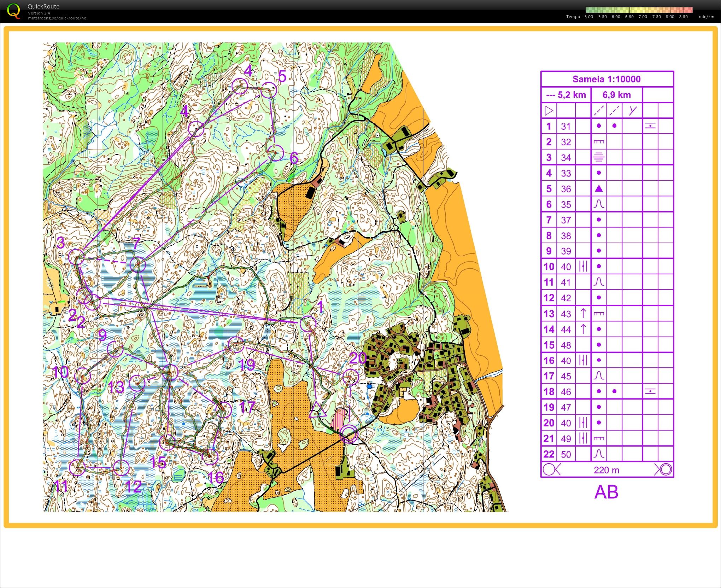721x588 pixels.
Task: Click the Sameia 1:10000 table header
Action: pyautogui.click(x=606, y=79)
